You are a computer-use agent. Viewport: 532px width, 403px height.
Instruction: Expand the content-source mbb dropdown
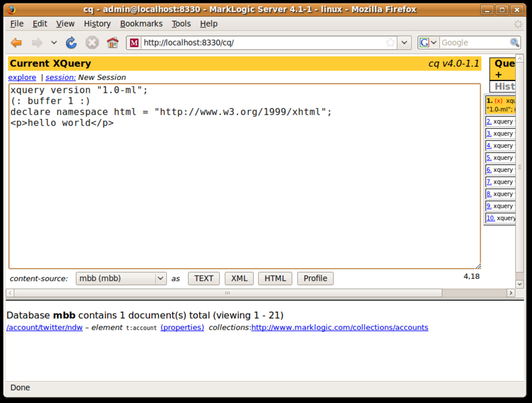121,278
